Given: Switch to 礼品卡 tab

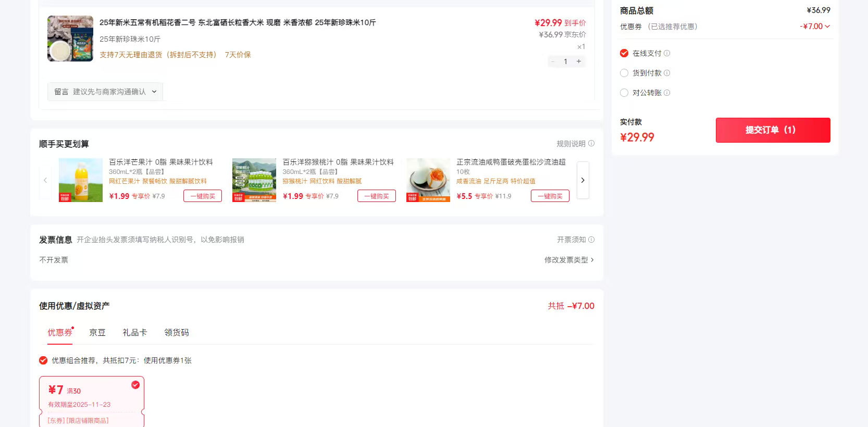Looking at the screenshot, I should (x=135, y=332).
